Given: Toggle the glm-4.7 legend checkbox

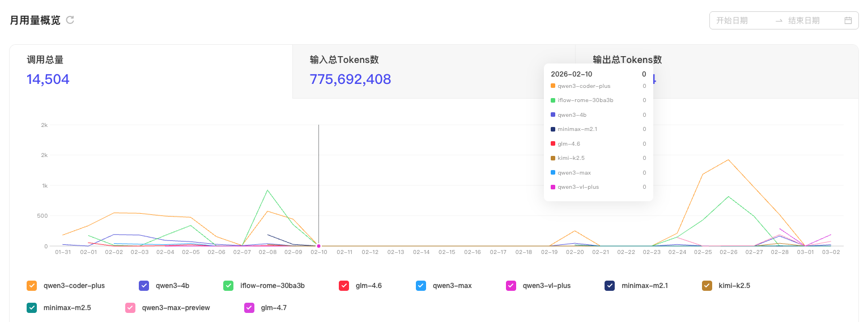Looking at the screenshot, I should (x=249, y=308).
